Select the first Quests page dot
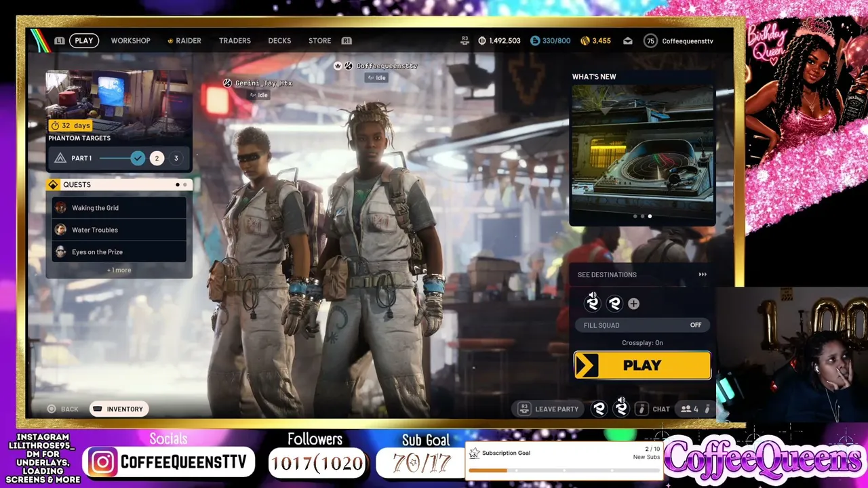 tap(178, 184)
